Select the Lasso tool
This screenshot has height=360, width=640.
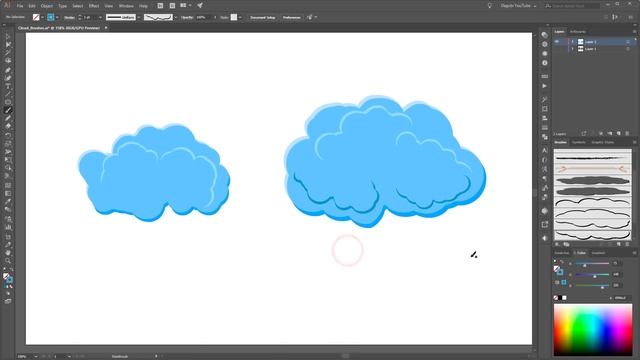tap(8, 60)
